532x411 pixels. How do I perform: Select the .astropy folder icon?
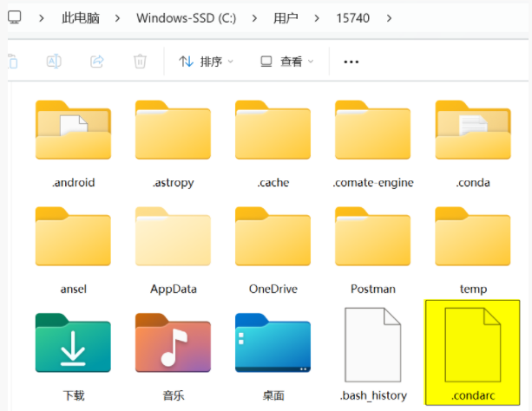173,129
